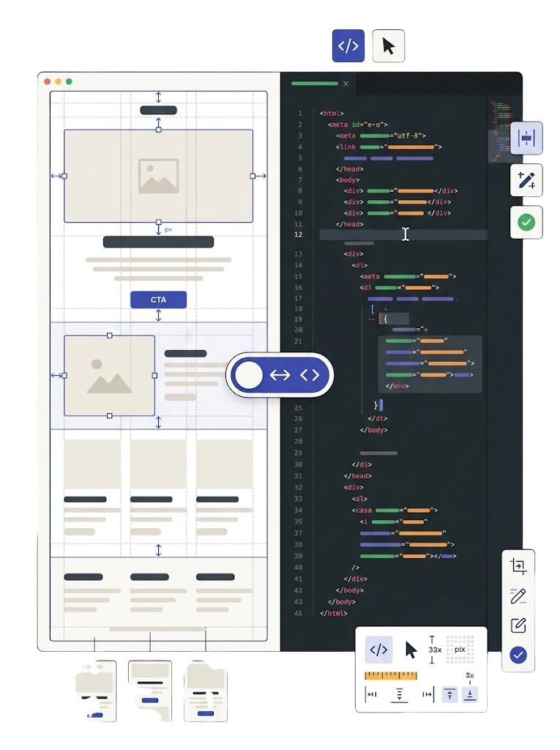Click the top-middle resize handle of hero image

[158, 130]
